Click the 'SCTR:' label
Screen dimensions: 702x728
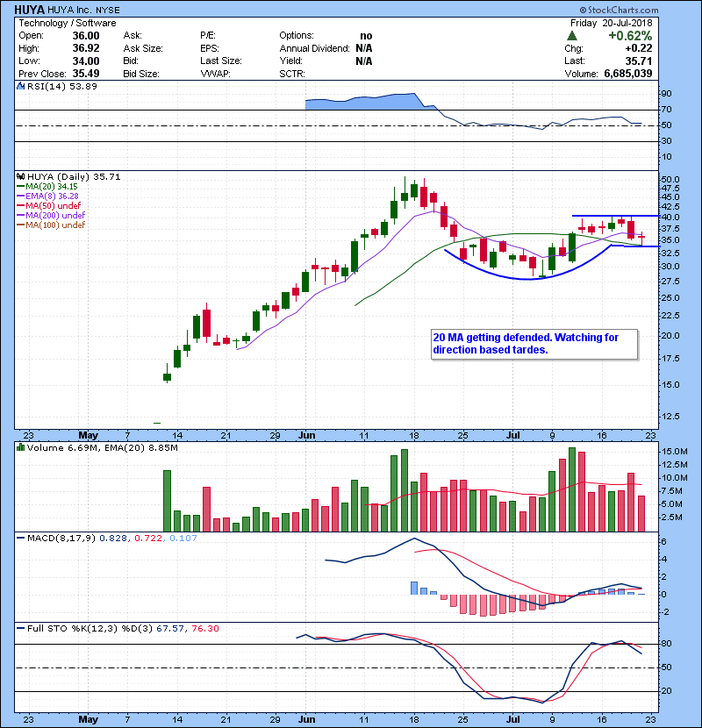292,74
